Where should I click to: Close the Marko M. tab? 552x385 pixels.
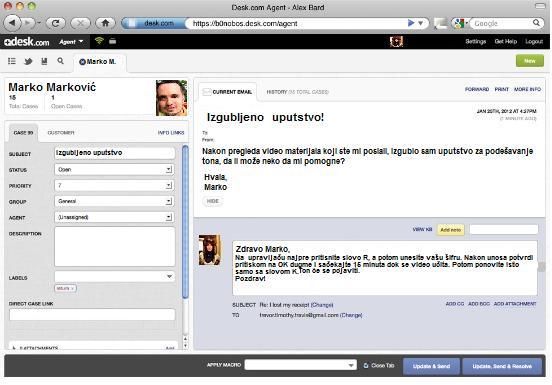[82, 62]
